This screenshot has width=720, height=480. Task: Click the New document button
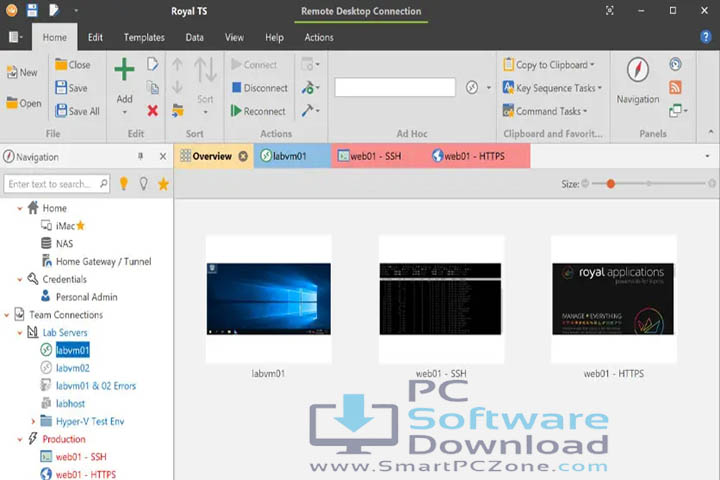[22, 73]
